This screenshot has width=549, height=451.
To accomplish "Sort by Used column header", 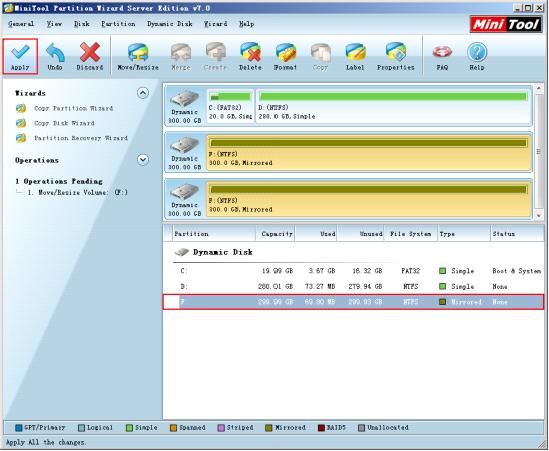I will coord(316,234).
